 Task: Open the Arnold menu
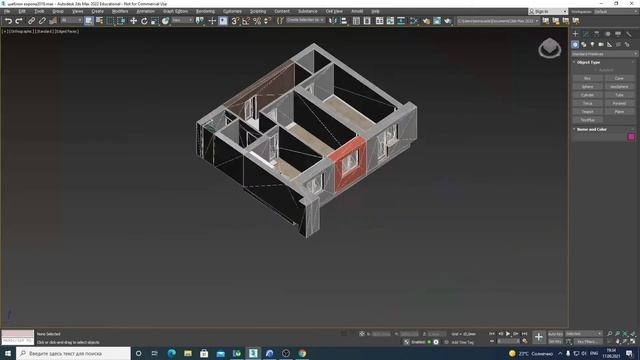point(357,11)
